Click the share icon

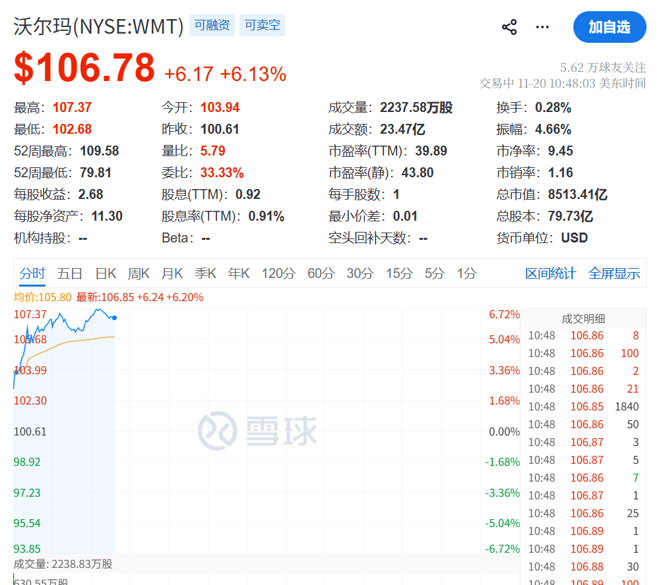[509, 27]
